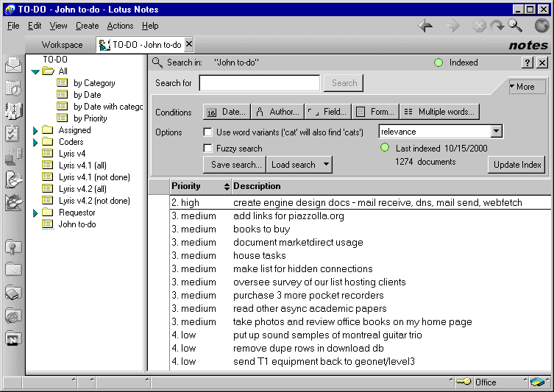Select row 'remove dupe rows in download db'
The image size is (554, 392).
pos(361,348)
